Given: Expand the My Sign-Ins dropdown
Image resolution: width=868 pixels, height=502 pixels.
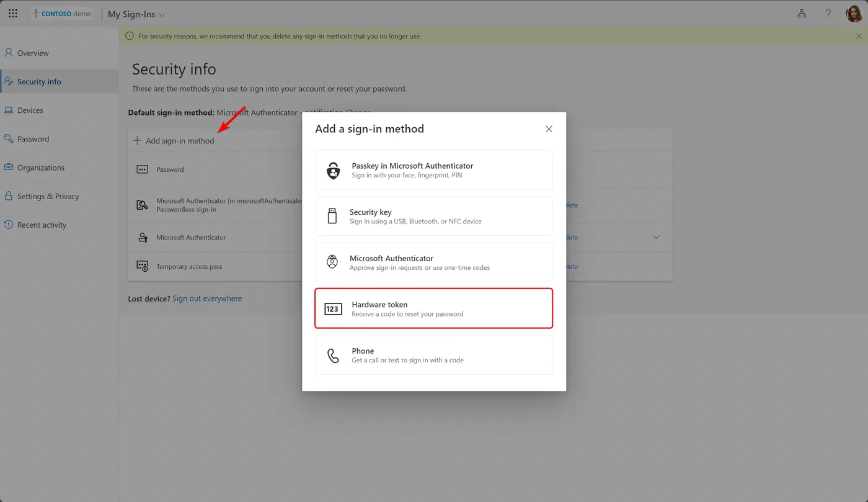Looking at the screenshot, I should (x=136, y=14).
